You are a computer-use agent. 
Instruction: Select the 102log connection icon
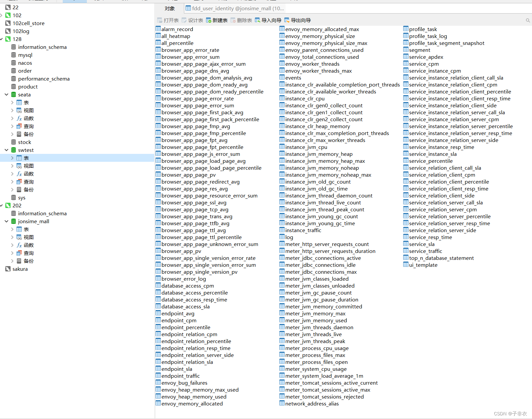[8, 31]
